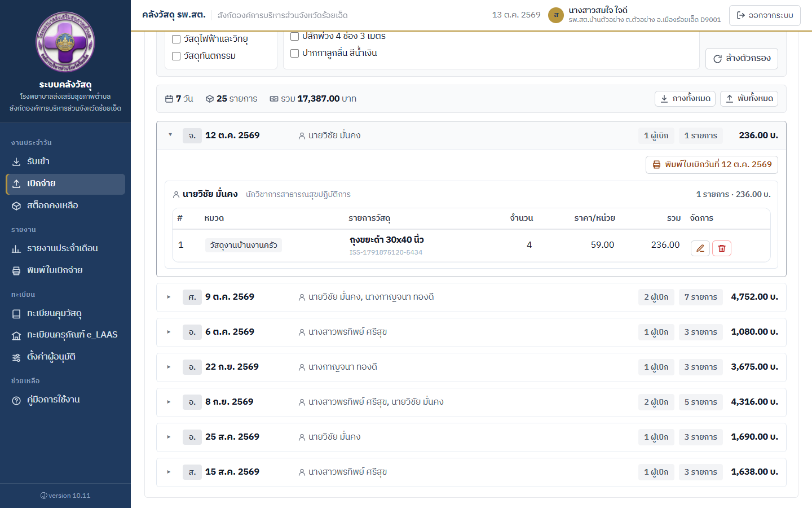Open รายงานประจำเดือน report
Image resolution: width=812 pixels, height=508 pixels.
(65, 248)
